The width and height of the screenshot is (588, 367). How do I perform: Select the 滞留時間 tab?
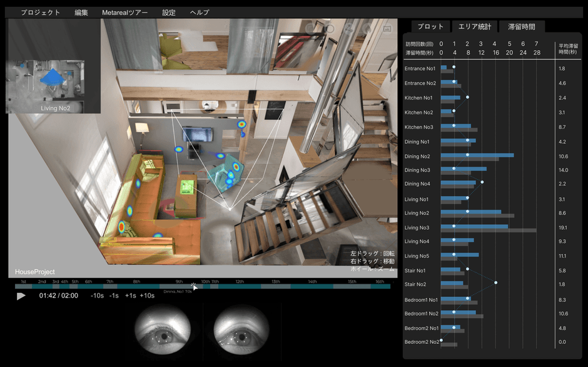point(522,26)
